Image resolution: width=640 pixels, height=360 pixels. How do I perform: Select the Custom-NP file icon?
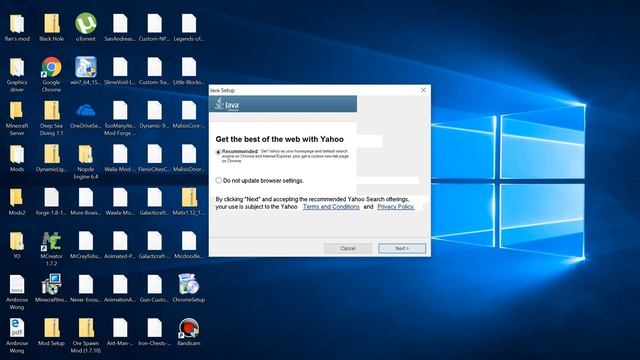point(154,27)
